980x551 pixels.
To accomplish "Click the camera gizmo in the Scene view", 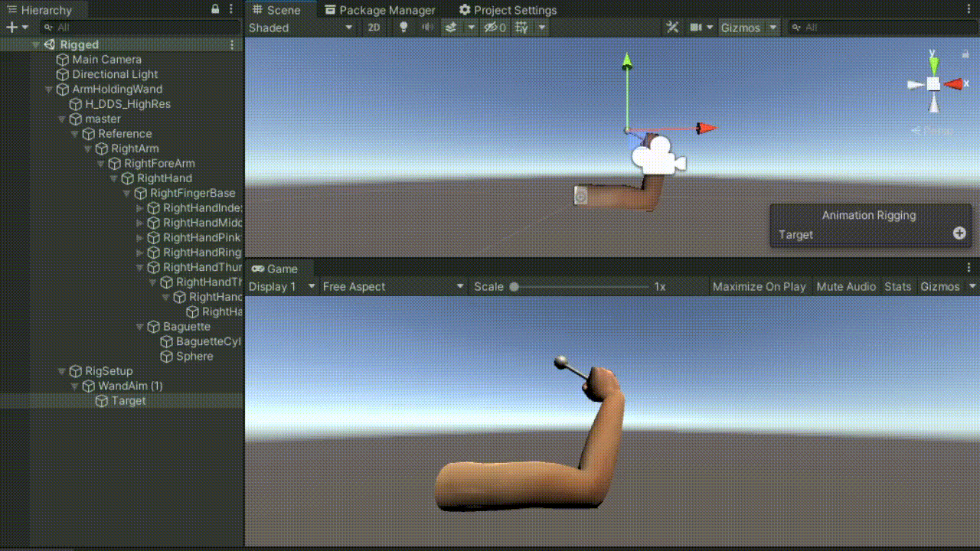I will point(658,155).
